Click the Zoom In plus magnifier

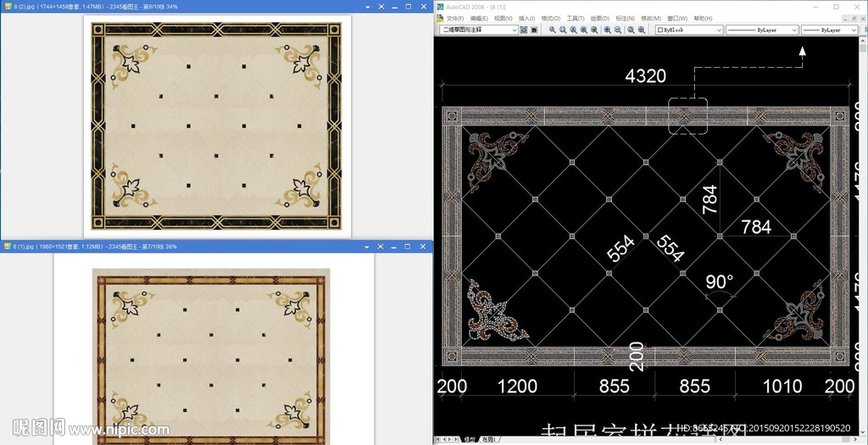(x=607, y=30)
